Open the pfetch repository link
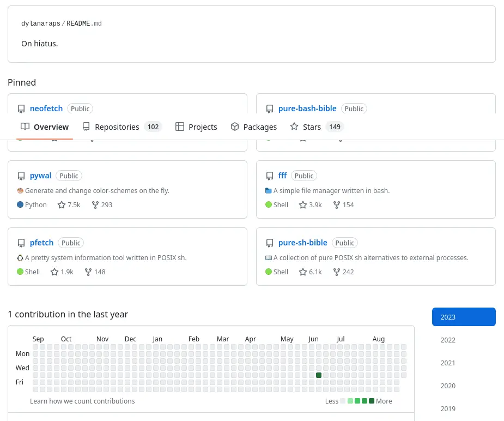Screen dimensions: 504x421 pos(41,243)
